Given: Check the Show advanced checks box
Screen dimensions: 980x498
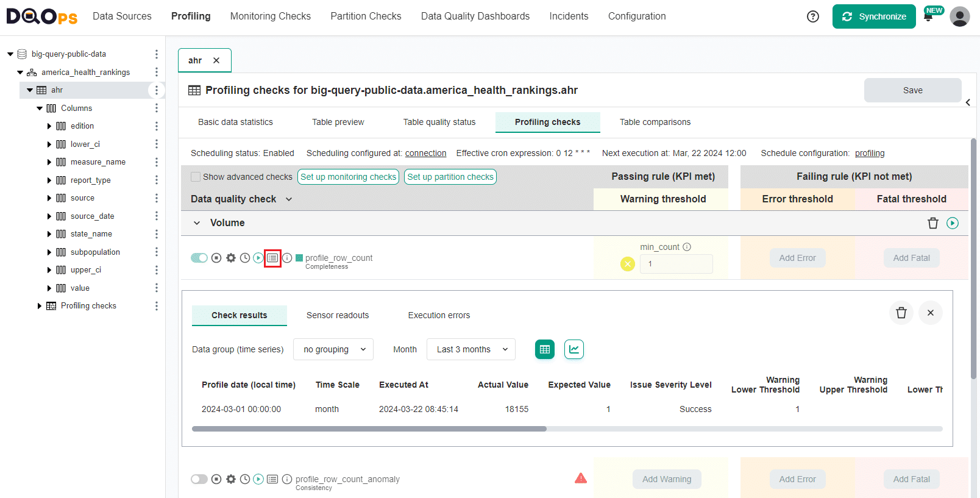Looking at the screenshot, I should coord(196,177).
